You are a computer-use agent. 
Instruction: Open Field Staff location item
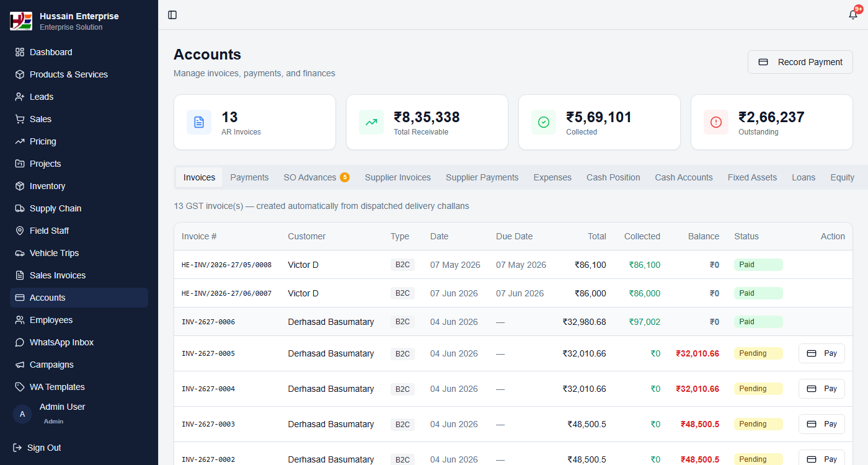point(79,231)
